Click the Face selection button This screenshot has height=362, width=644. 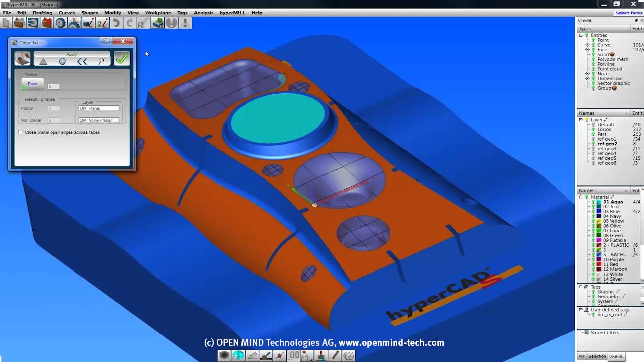33,84
